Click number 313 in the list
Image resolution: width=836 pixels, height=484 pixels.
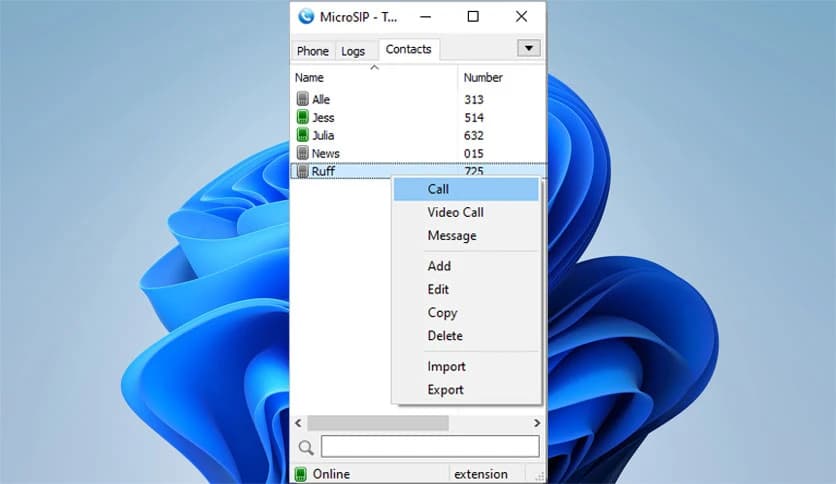click(473, 100)
